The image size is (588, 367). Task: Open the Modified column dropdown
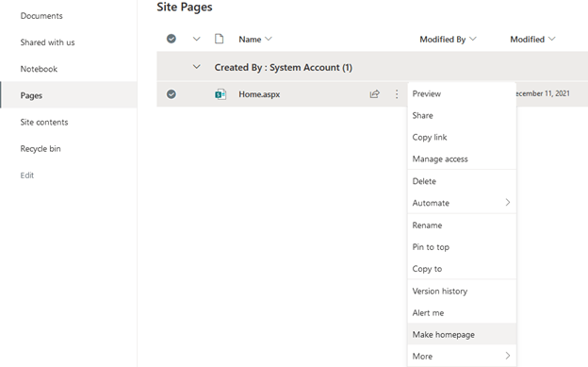click(551, 39)
